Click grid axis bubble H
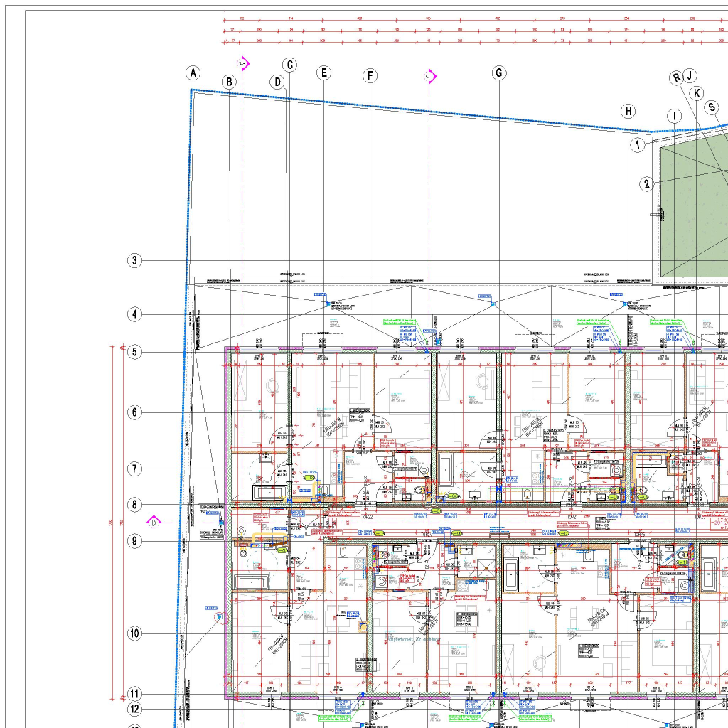The image size is (728, 728). pos(628,111)
